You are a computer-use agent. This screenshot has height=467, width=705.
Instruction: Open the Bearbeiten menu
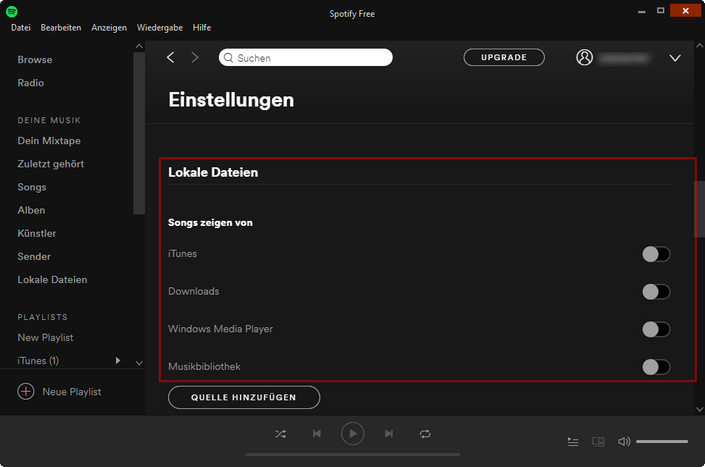pyautogui.click(x=61, y=28)
